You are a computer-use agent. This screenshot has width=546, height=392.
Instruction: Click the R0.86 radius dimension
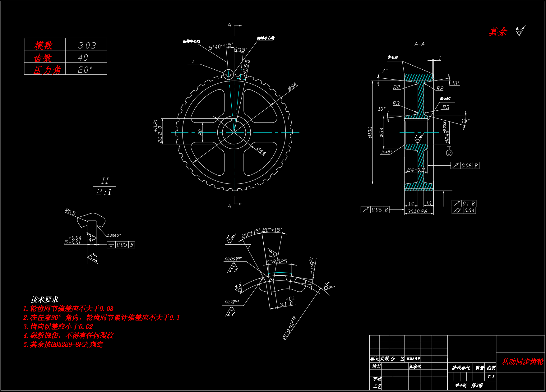(233, 259)
